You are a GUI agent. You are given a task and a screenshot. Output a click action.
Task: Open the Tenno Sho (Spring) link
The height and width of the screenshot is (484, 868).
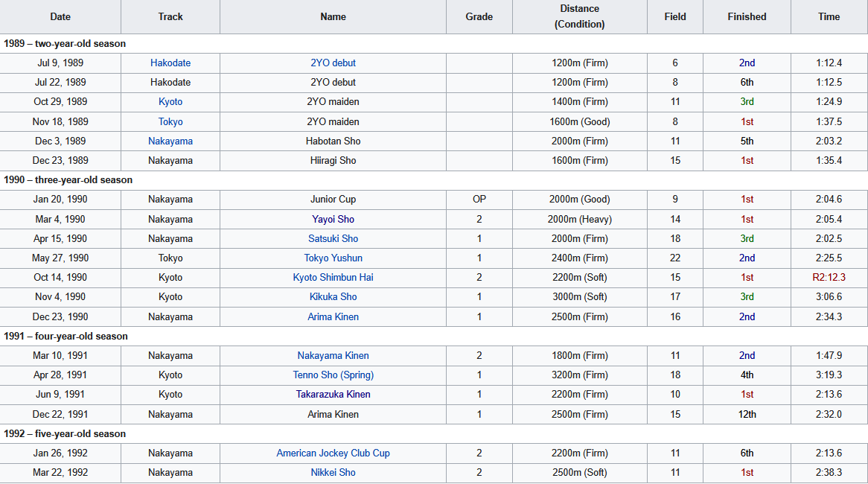coord(333,375)
